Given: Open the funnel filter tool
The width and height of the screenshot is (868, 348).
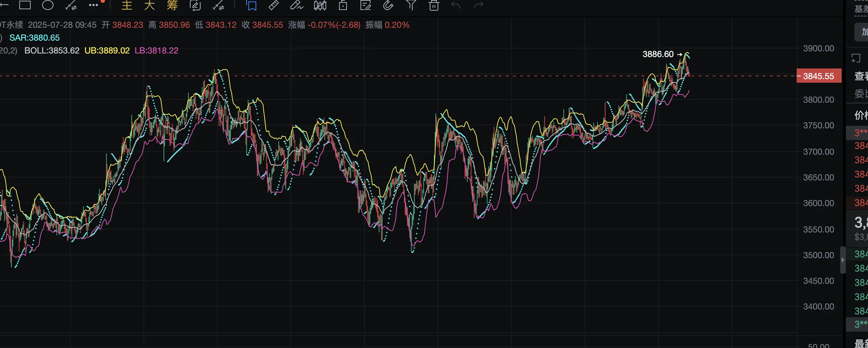Looking at the screenshot, I should click(x=411, y=5).
